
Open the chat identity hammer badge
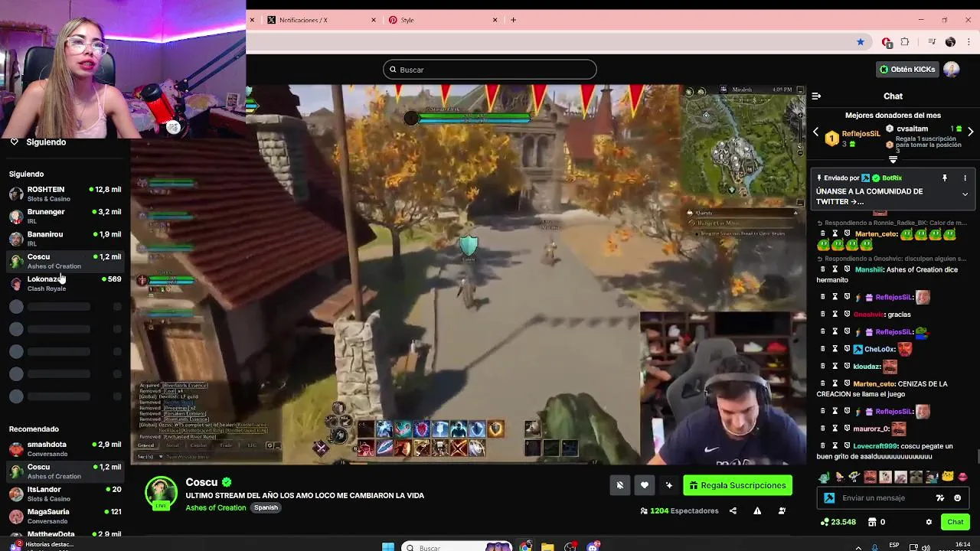(x=829, y=498)
